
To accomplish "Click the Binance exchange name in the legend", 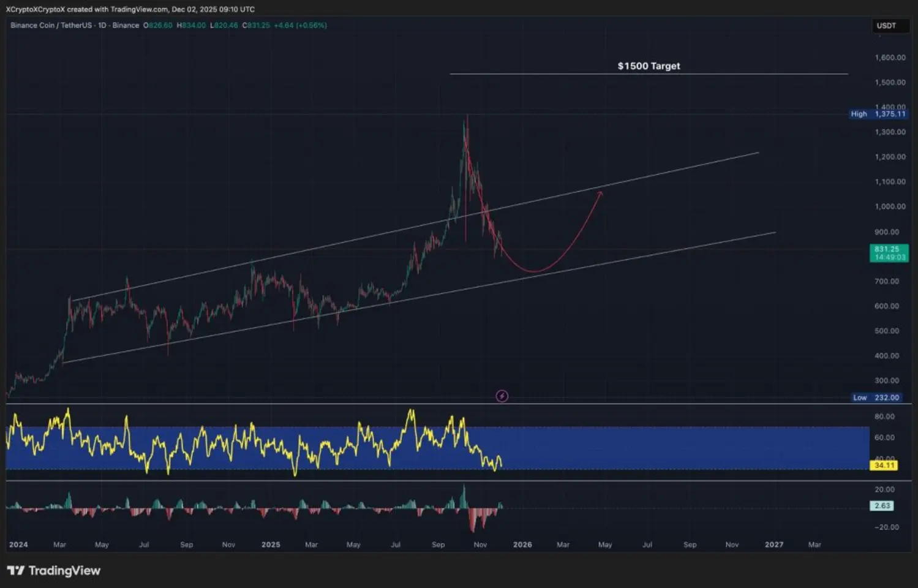I will pos(126,25).
